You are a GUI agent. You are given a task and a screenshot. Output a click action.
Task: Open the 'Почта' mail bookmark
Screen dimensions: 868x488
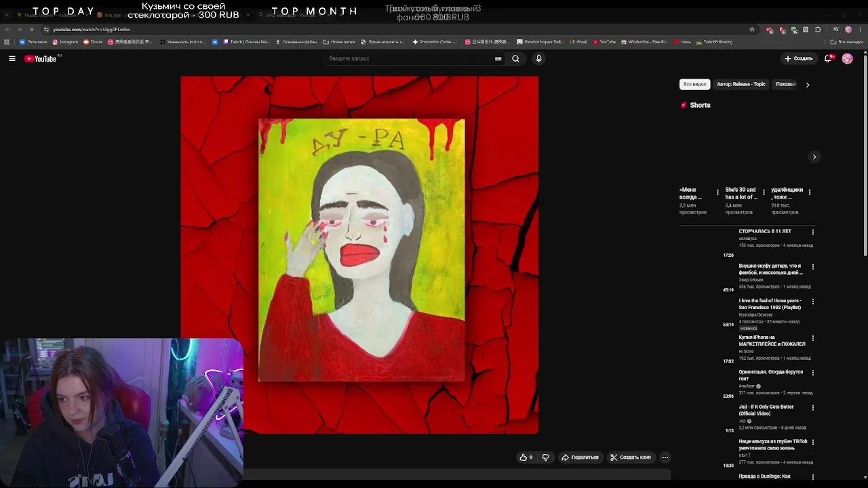(93, 42)
